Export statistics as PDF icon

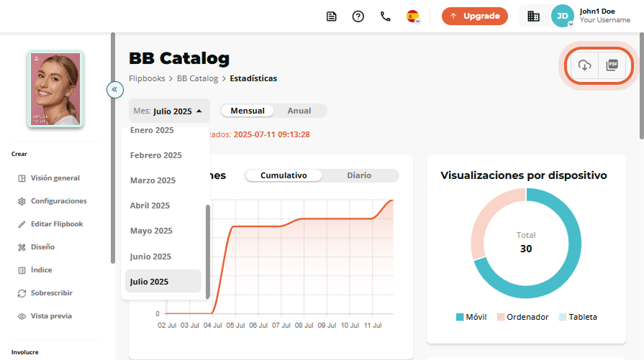612,65
